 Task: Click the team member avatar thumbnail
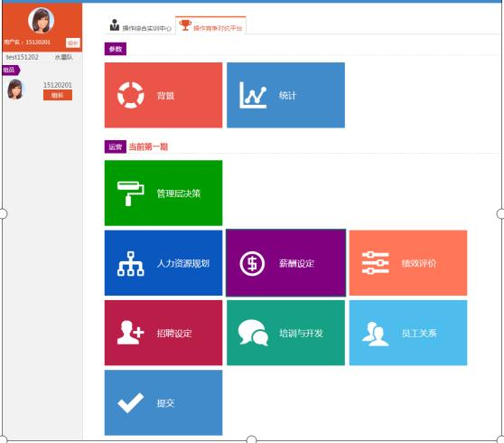pyautogui.click(x=15, y=90)
